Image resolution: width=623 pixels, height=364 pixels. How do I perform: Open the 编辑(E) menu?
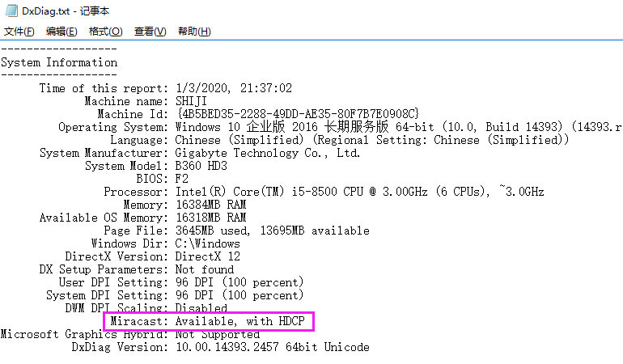click(x=61, y=32)
